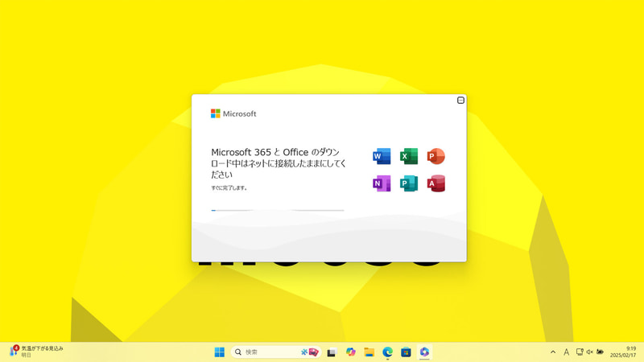Screen dimensions: 644x362
Task: Click the muted volume icon in tray
Action: [x=589, y=352]
